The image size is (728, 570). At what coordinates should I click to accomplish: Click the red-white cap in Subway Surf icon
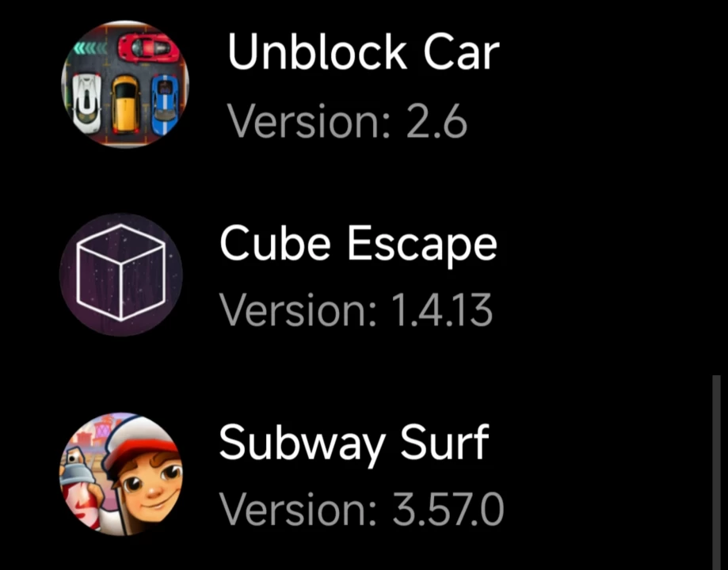click(140, 443)
